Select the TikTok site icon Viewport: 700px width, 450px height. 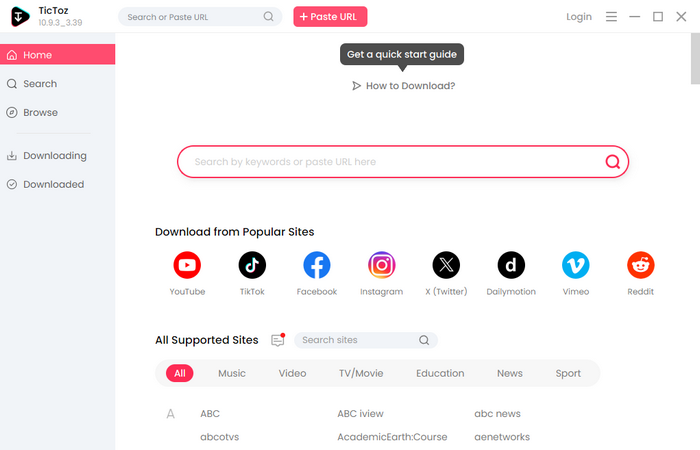click(252, 265)
